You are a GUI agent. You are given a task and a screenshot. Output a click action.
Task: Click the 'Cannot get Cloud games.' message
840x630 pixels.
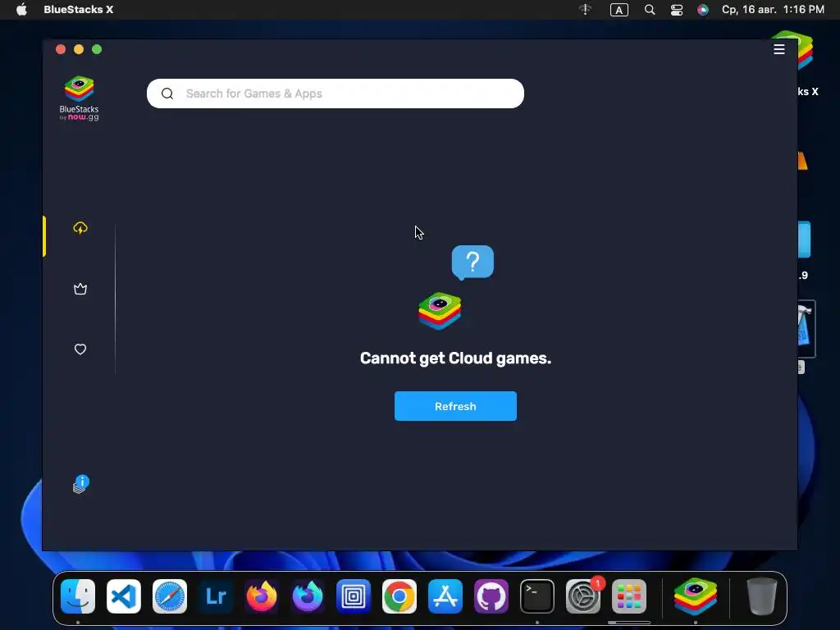tap(455, 358)
